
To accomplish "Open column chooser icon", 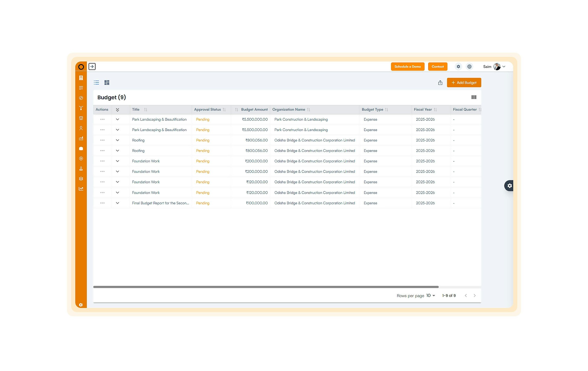I will (x=474, y=97).
